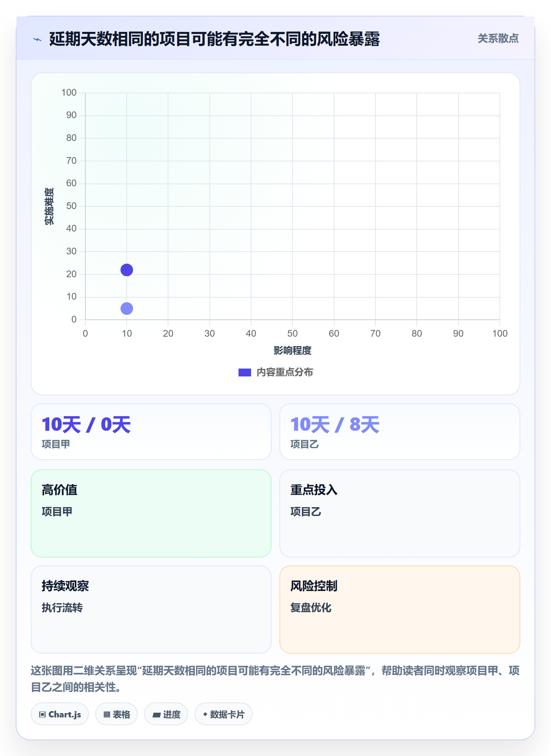Viewport: 551px width, 756px height.
Task: Click the 进度 tag chip
Action: pos(166,714)
